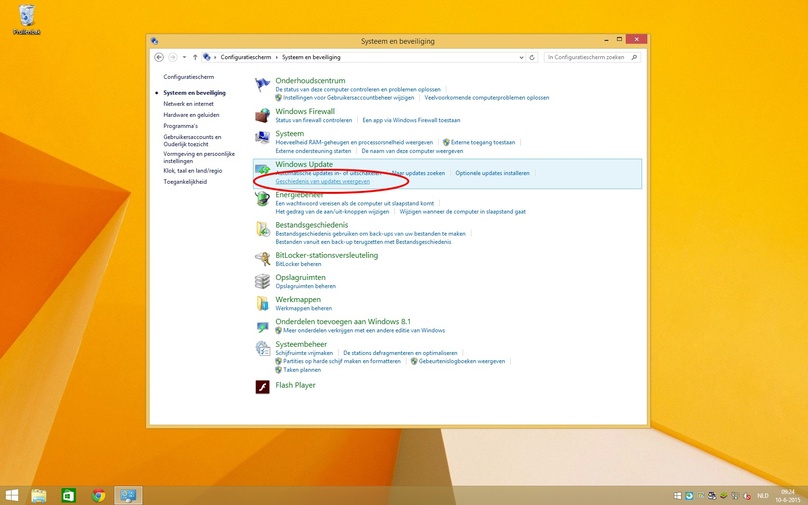
Task: Go back with the back arrow
Action: (159, 57)
